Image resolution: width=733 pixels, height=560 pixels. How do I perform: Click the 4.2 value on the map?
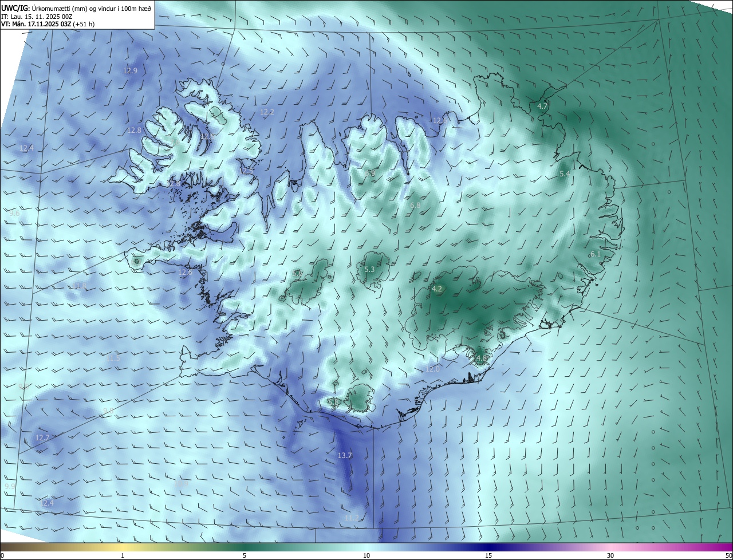coord(437,289)
